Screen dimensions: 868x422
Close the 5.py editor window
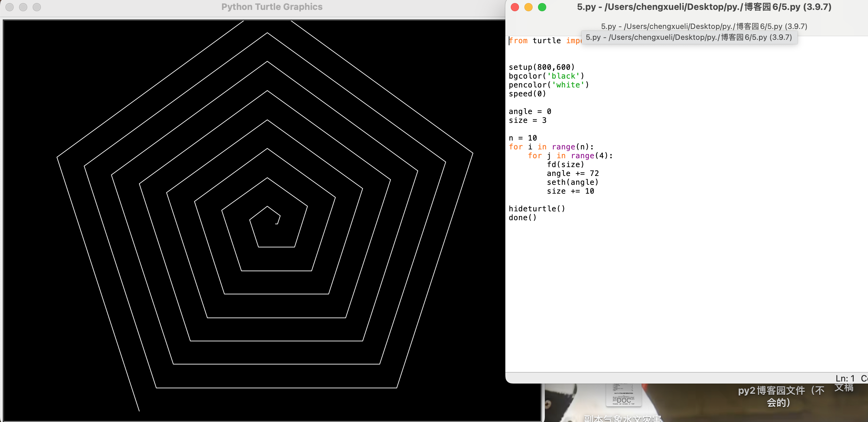click(x=515, y=7)
